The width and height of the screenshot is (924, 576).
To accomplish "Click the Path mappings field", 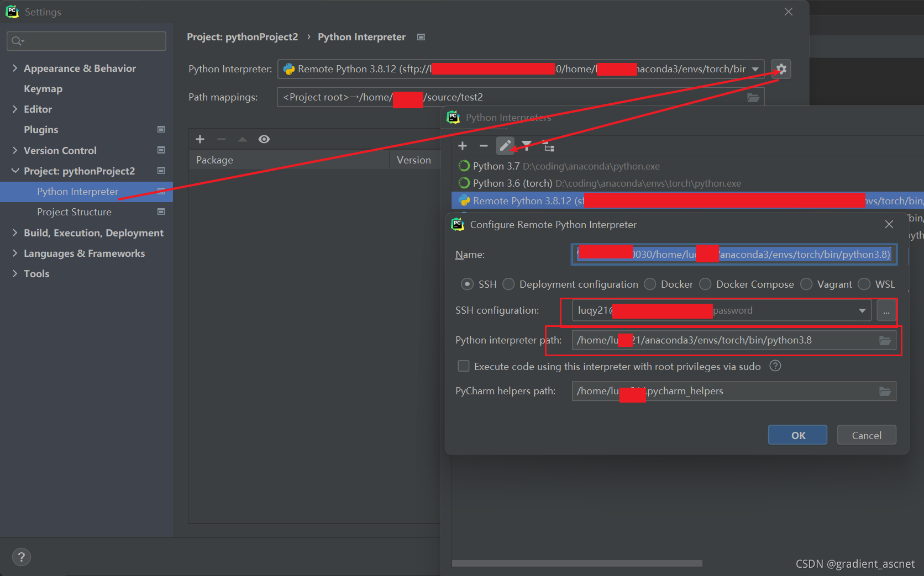I will coord(521,97).
